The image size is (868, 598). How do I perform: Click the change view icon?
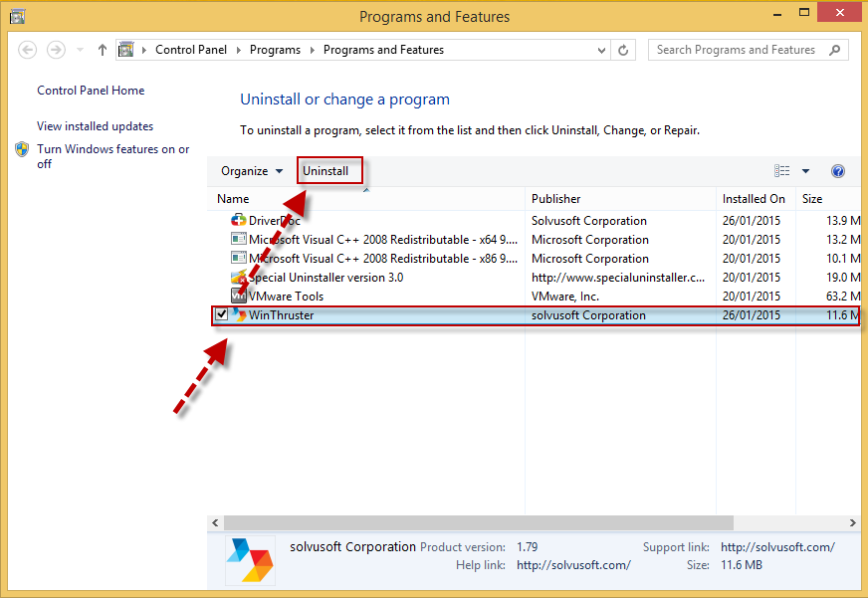pos(781,170)
